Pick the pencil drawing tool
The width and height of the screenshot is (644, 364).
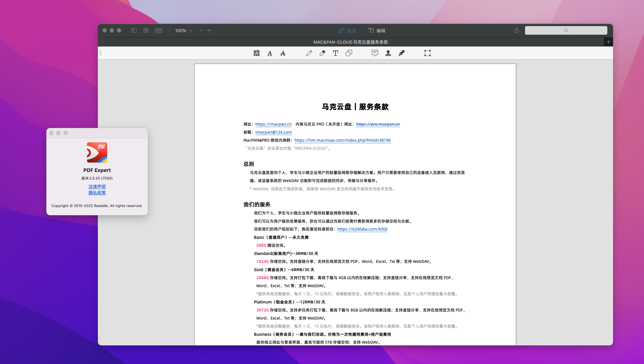pos(309,53)
